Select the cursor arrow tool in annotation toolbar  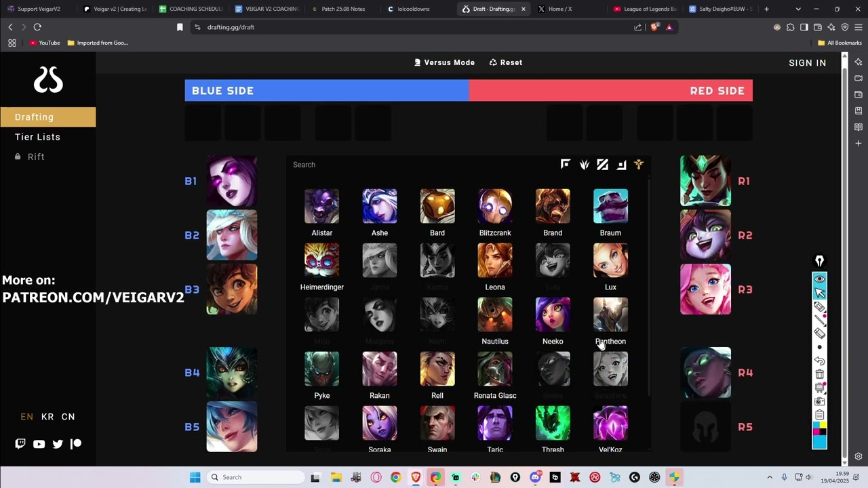pyautogui.click(x=819, y=293)
